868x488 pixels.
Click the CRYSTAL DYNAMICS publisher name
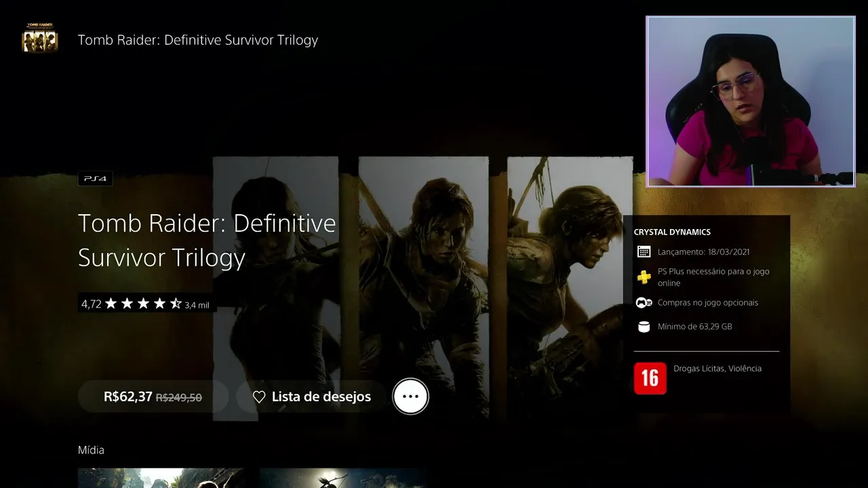672,232
